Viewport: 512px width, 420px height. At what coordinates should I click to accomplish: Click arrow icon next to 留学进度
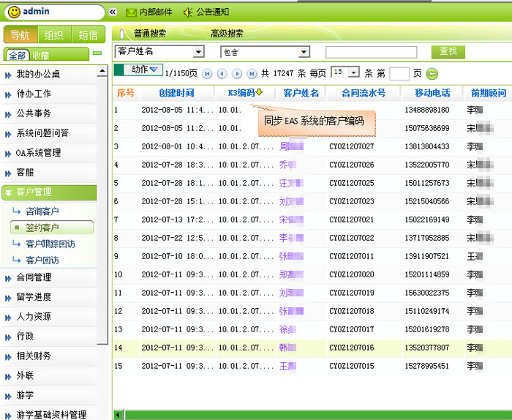coord(8,298)
